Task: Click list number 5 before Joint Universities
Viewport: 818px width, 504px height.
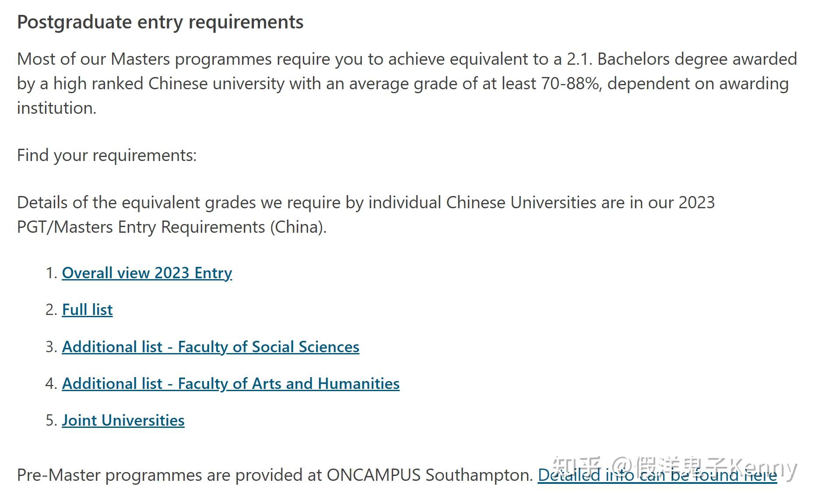Action: click(x=51, y=420)
